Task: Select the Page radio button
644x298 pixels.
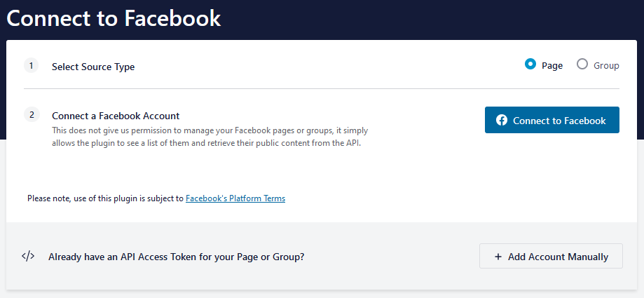Action: point(530,65)
